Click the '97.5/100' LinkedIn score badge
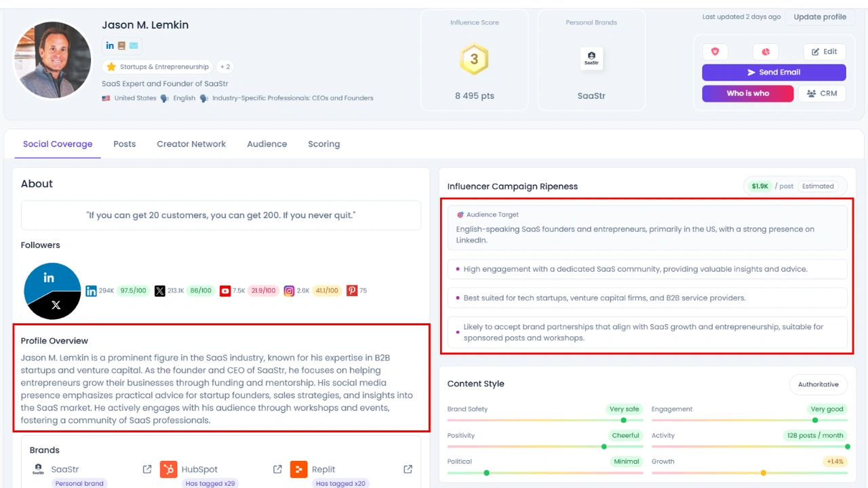868x488 pixels. (133, 291)
